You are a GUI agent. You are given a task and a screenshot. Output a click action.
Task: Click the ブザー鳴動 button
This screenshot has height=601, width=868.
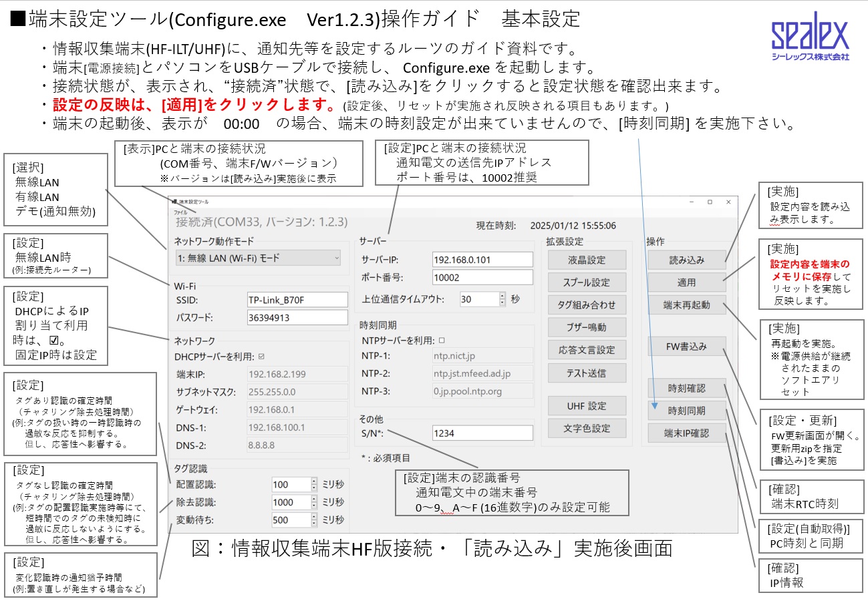pos(587,327)
